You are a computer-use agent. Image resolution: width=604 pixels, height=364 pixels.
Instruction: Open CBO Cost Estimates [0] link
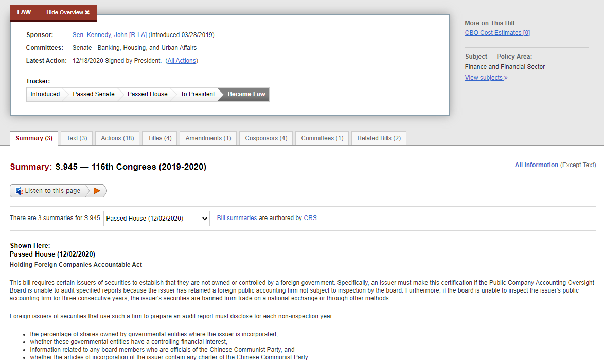coord(498,33)
